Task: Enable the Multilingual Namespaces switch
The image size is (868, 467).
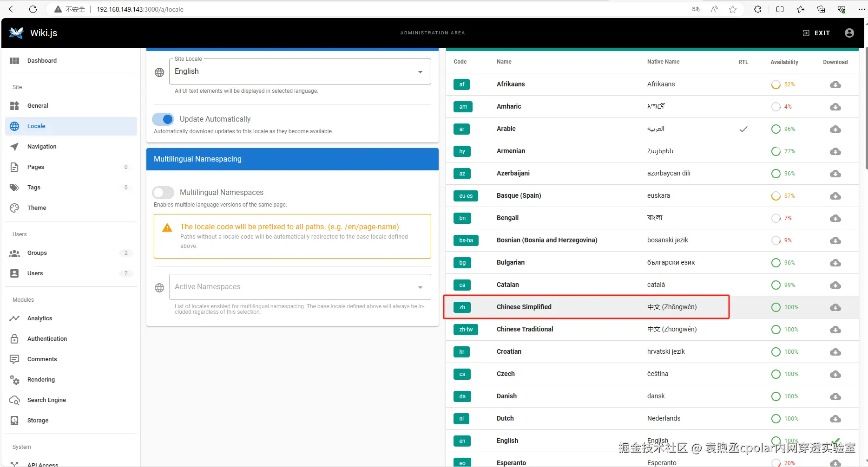Action: pyautogui.click(x=163, y=193)
